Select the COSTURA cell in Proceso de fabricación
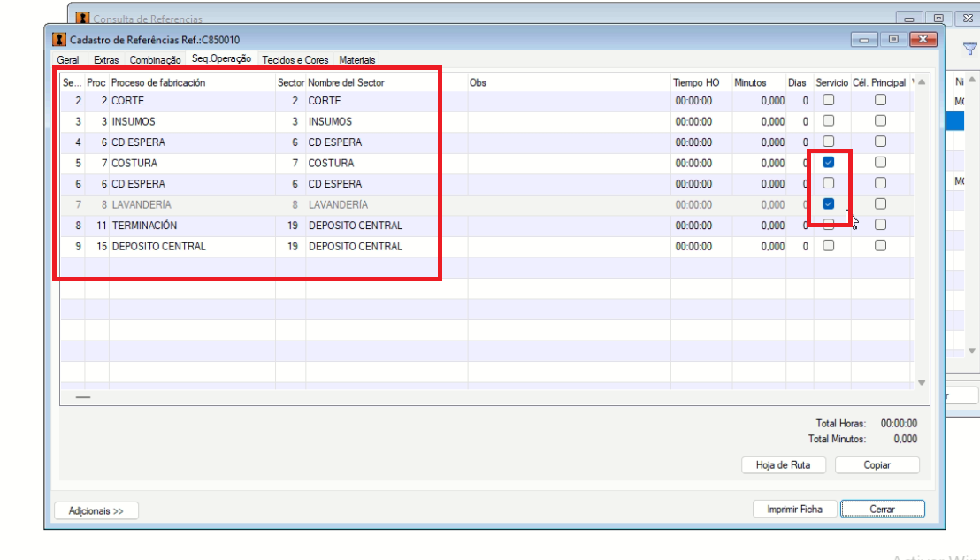 (192, 163)
